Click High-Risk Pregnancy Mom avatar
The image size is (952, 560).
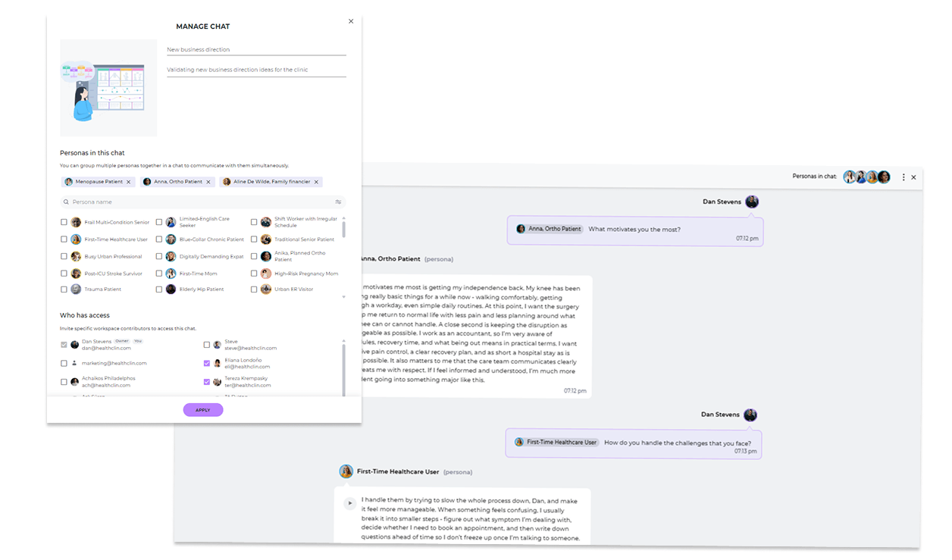[x=266, y=274]
